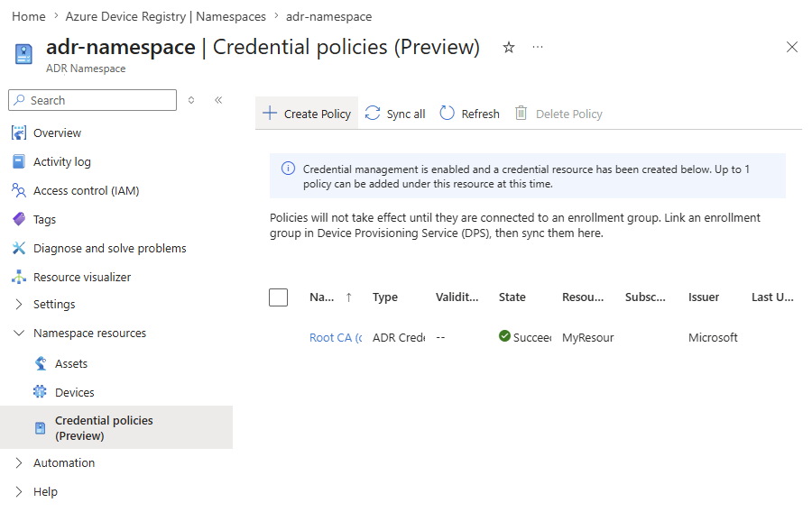812x512 pixels.
Task: Sort by Name column header
Action: pyautogui.click(x=321, y=297)
